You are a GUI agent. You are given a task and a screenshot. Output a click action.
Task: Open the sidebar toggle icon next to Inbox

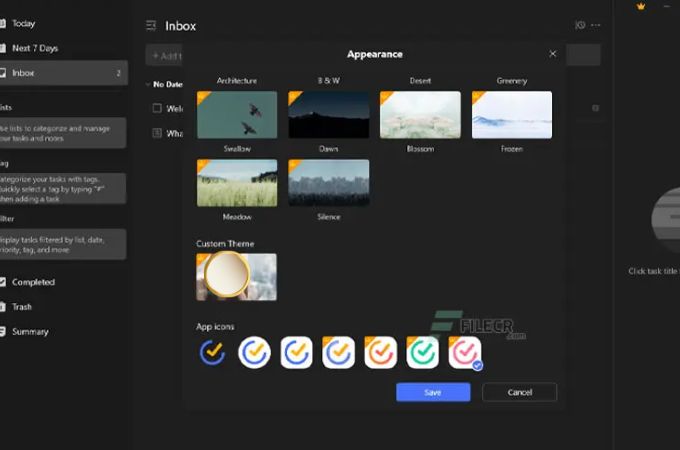pyautogui.click(x=151, y=26)
